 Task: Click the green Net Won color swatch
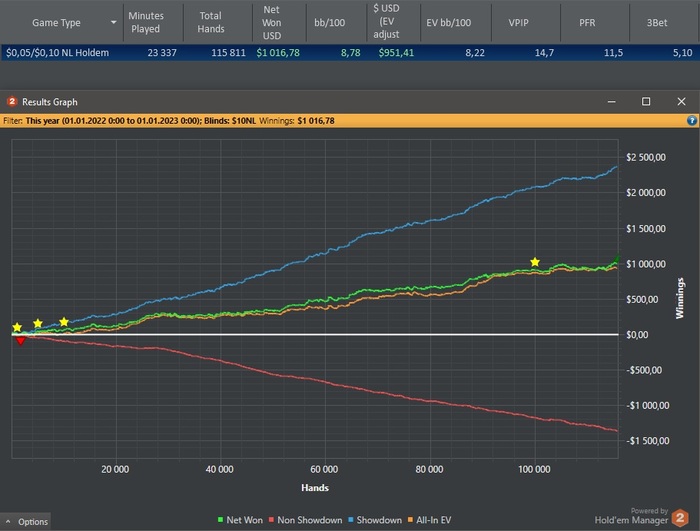click(220, 520)
